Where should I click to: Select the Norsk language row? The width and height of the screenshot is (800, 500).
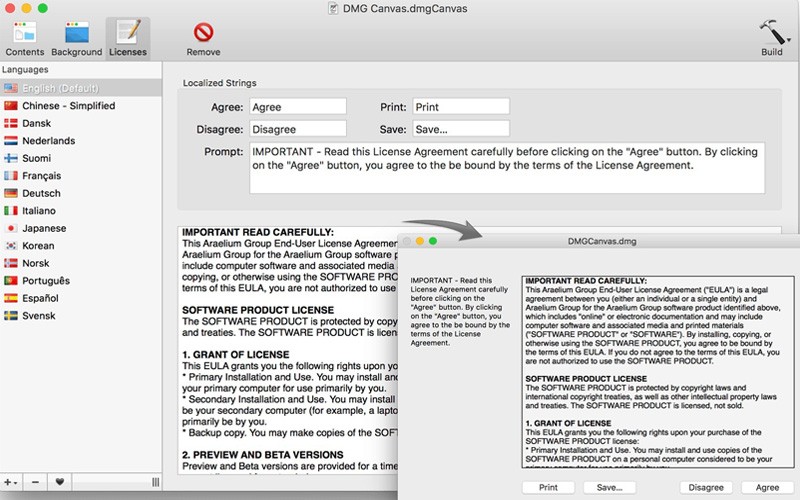tap(81, 263)
